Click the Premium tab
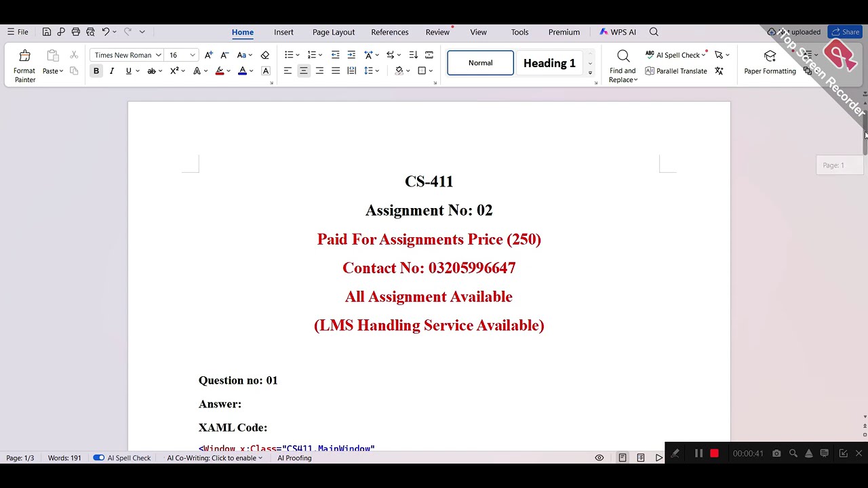This screenshot has height=488, width=868. (564, 32)
